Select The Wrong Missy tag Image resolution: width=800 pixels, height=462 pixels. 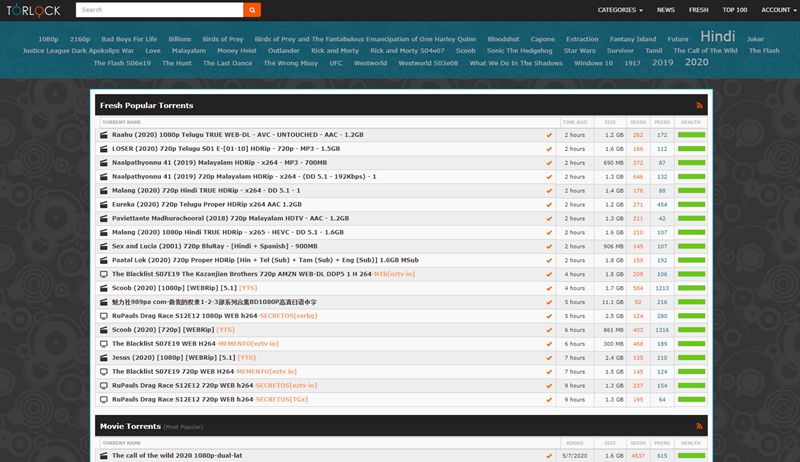291,63
